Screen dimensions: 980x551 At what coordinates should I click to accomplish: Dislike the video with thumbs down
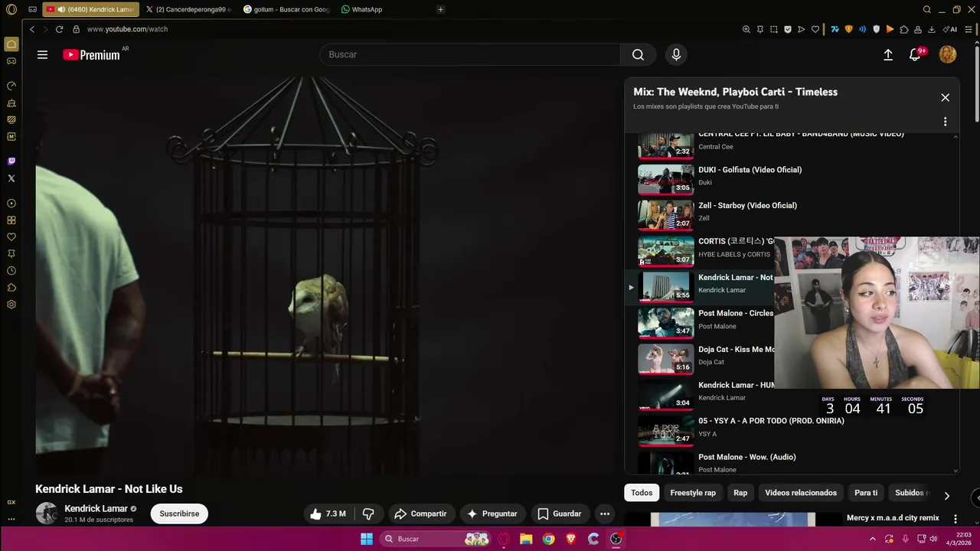[368, 514]
